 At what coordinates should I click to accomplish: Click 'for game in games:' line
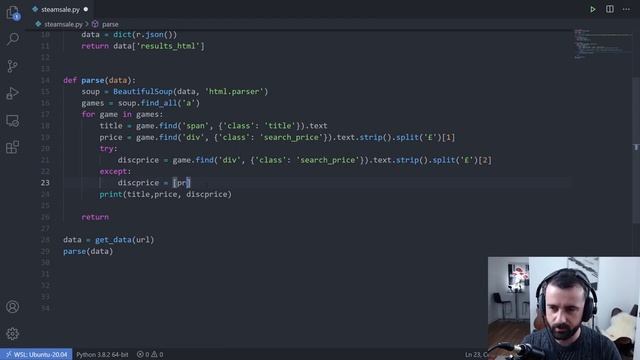pyautogui.click(x=122, y=114)
